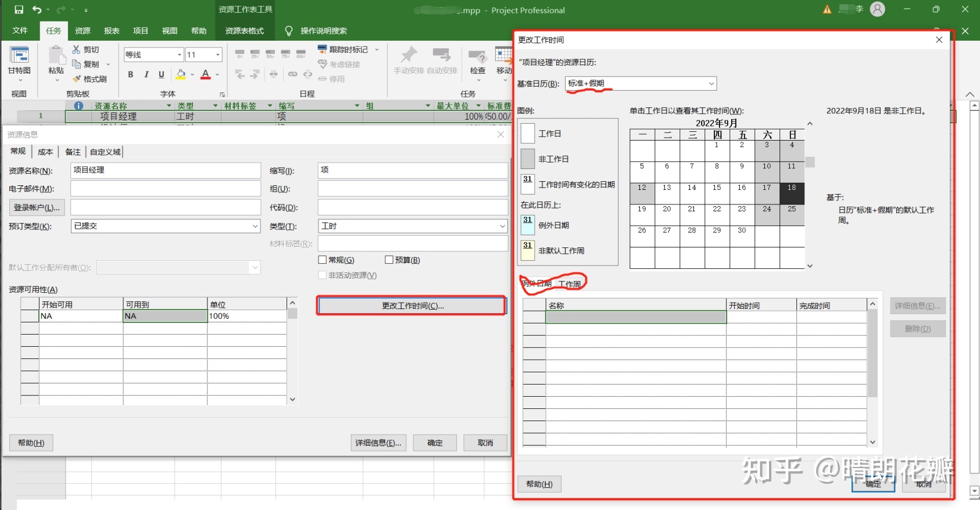Open the font name 等线 dropdown
The height and width of the screenshot is (510, 980).
[179, 55]
